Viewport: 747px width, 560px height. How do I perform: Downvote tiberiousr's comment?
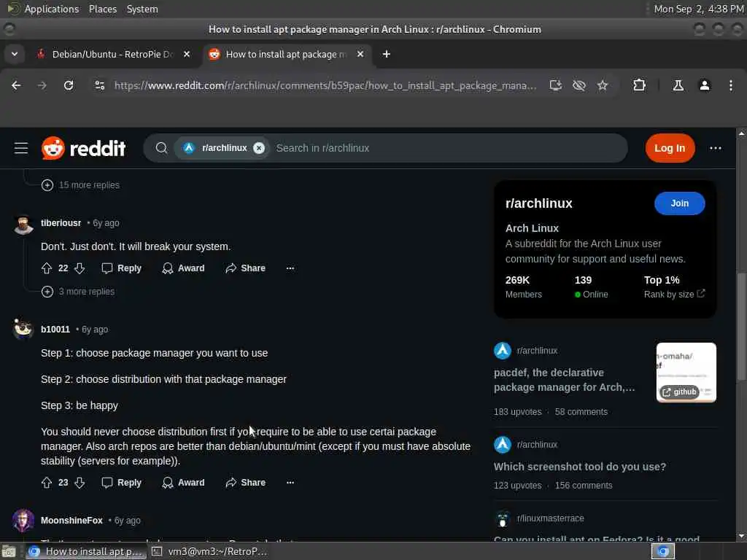coord(80,268)
